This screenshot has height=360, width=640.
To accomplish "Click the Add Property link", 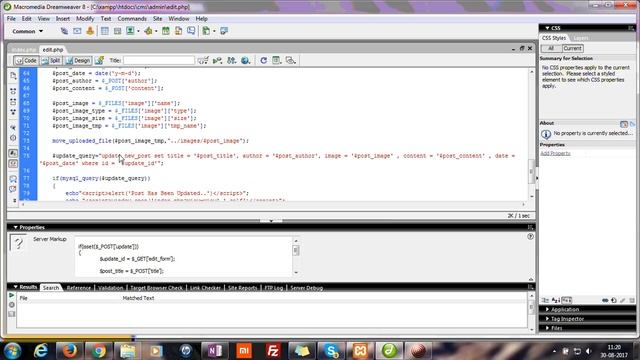I will pos(555,153).
